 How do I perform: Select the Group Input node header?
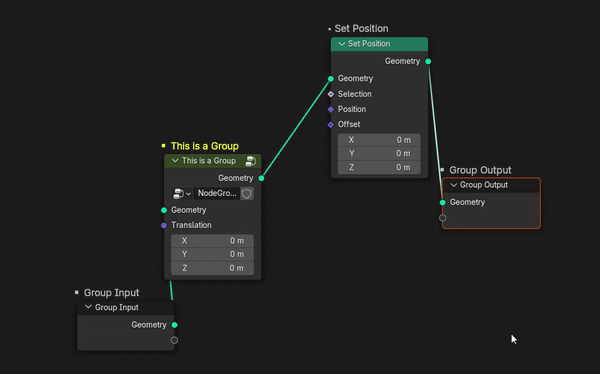point(126,307)
